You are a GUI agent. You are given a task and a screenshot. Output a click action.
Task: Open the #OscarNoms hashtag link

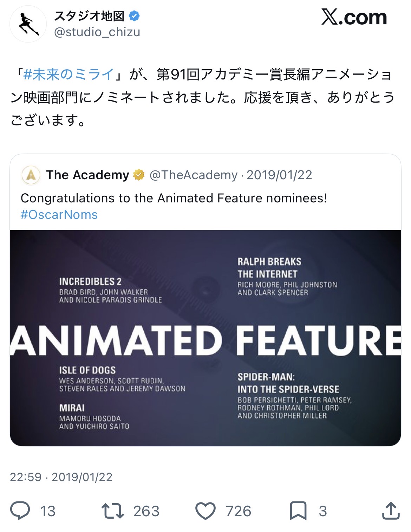(59, 214)
